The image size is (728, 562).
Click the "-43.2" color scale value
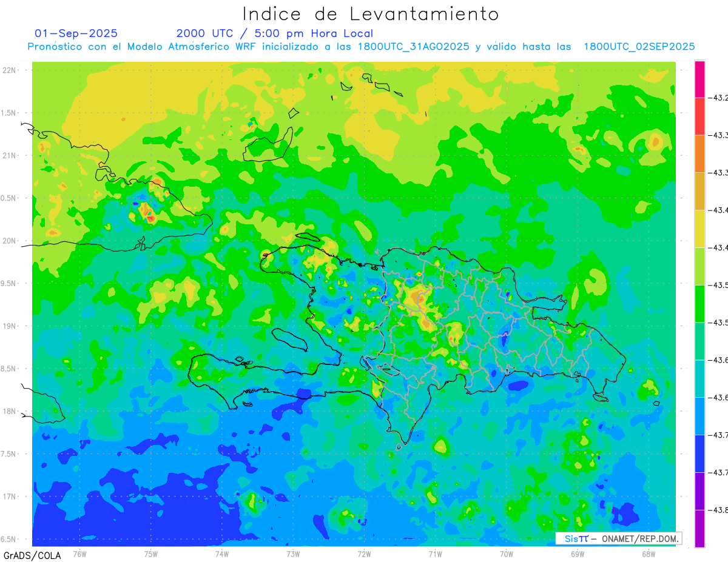coord(718,98)
